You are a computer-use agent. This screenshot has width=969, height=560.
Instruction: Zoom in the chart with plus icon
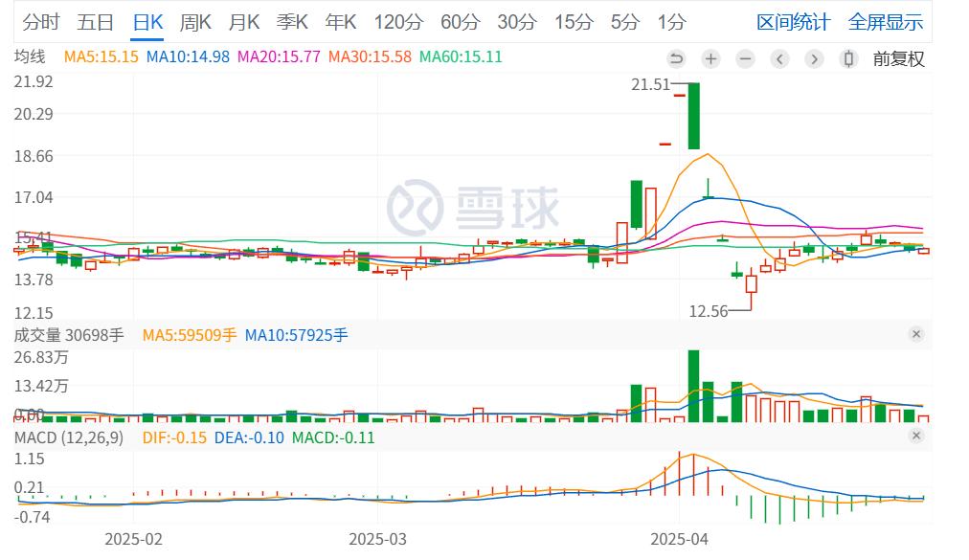pyautogui.click(x=710, y=59)
